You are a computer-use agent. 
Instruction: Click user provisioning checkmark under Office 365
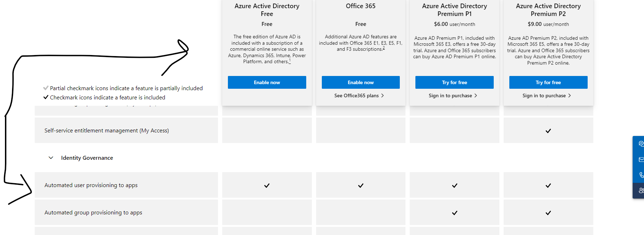point(361,186)
